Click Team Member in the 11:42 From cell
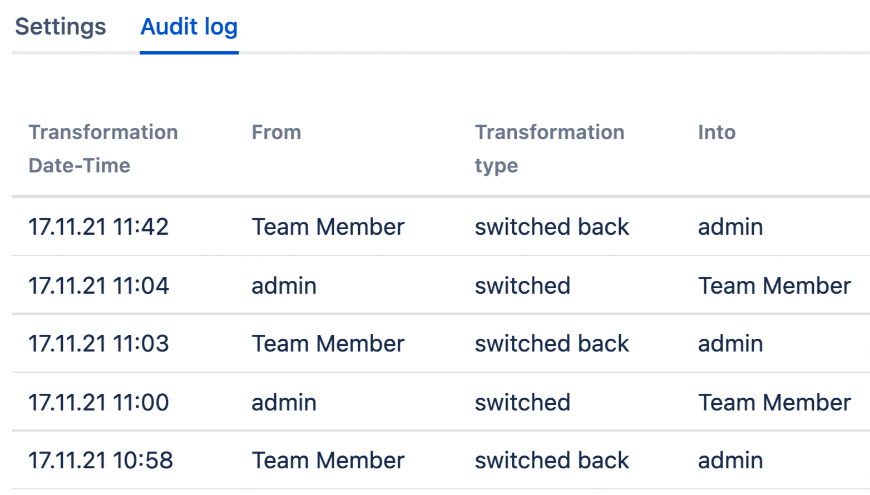870x495 pixels. click(x=328, y=227)
